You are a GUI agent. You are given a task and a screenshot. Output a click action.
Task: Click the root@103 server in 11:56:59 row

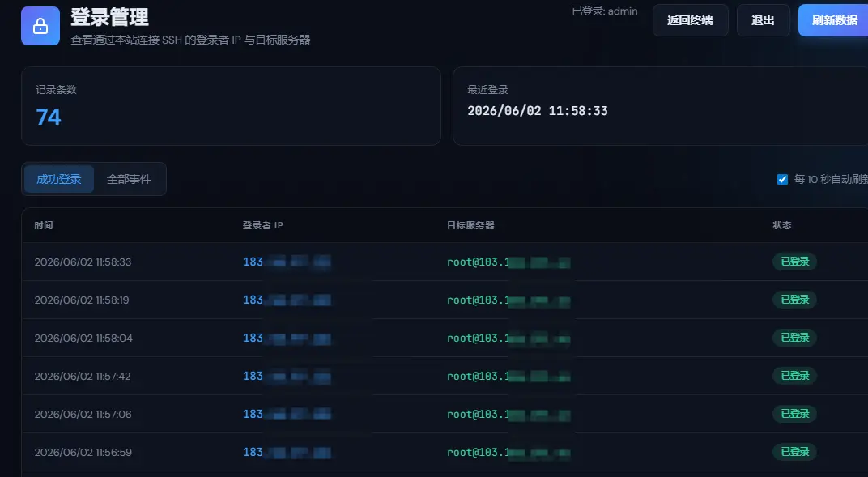click(508, 454)
